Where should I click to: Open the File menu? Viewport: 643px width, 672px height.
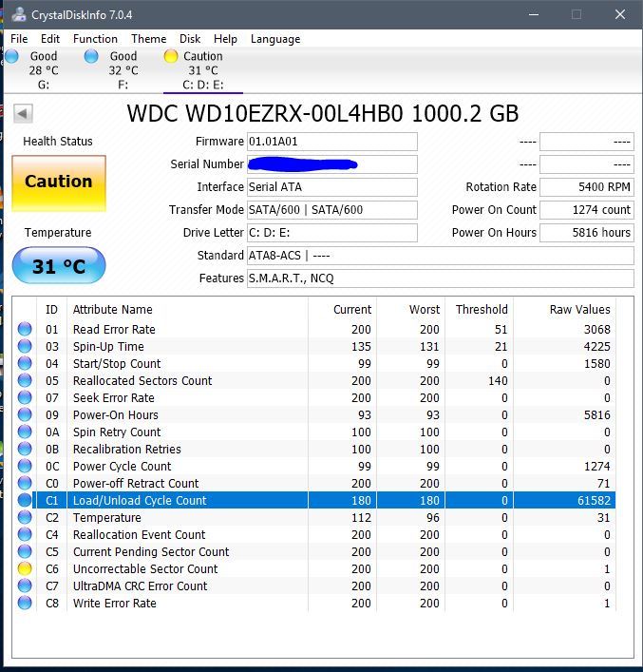pyautogui.click(x=19, y=39)
